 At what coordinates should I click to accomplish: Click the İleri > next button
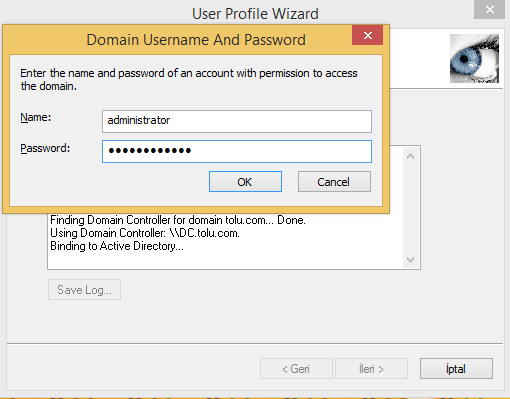point(371,369)
